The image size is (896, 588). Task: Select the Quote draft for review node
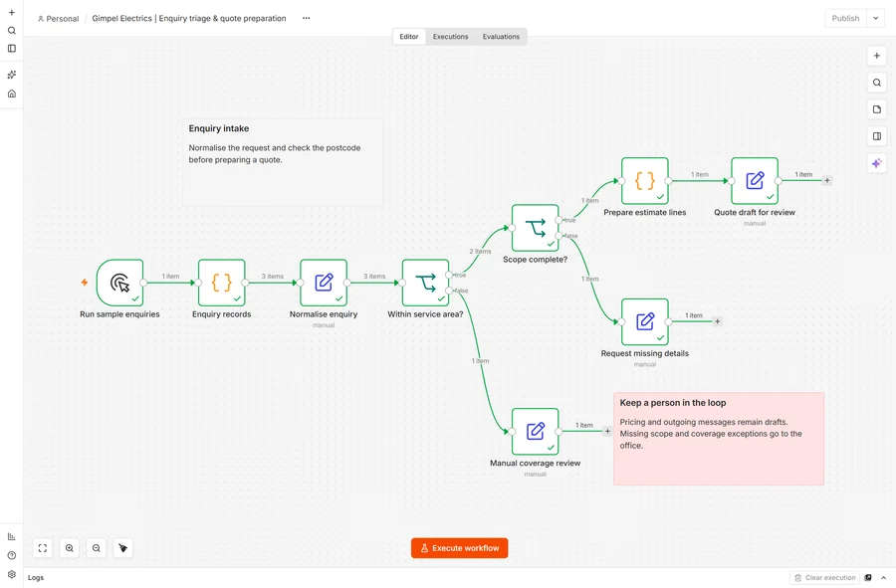point(755,181)
